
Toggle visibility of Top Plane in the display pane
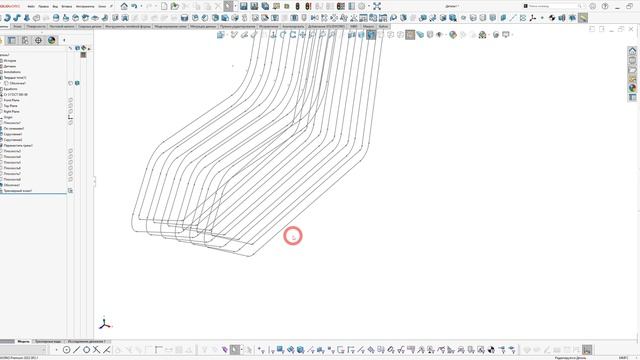point(71,106)
